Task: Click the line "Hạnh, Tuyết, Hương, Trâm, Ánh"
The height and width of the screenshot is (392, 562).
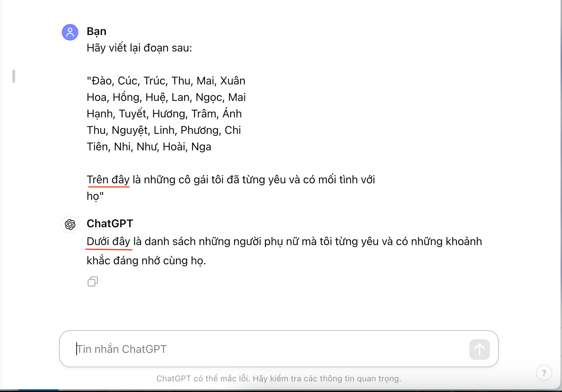Action: click(164, 114)
